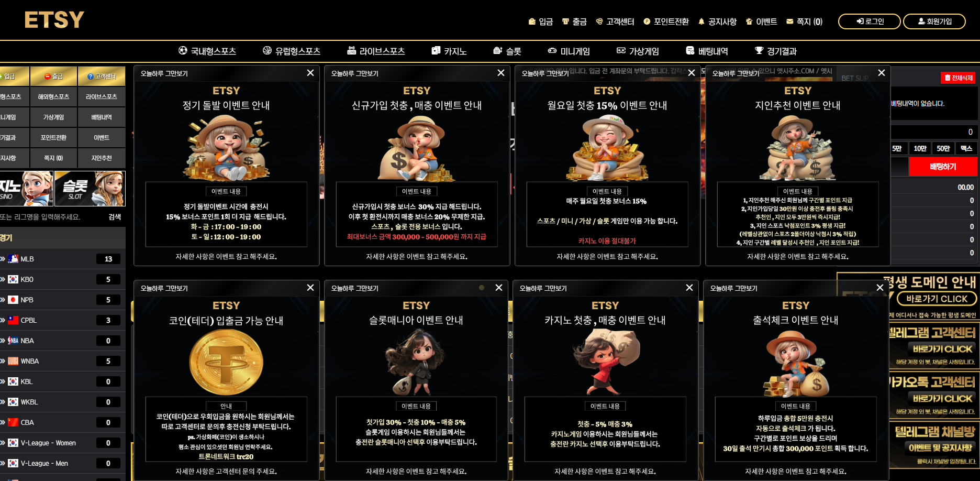This screenshot has height=481, width=980.
Task: Open the 슬롯 SLOT banner thumbnail
Action: pos(90,189)
